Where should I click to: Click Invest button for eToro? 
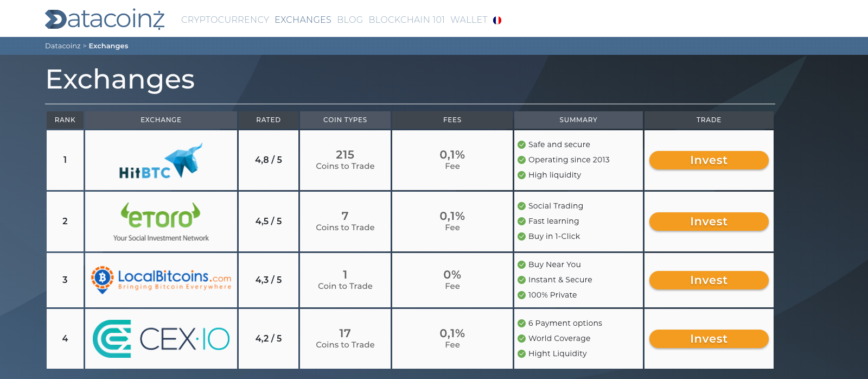point(709,222)
